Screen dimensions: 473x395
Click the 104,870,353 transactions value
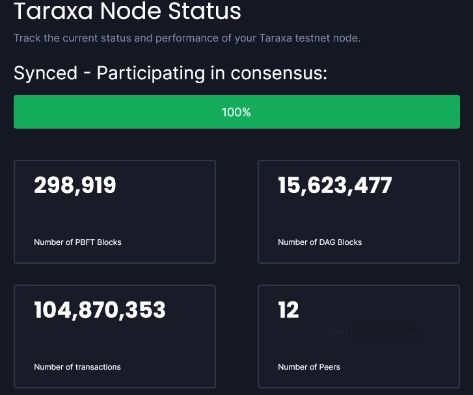[x=100, y=310]
